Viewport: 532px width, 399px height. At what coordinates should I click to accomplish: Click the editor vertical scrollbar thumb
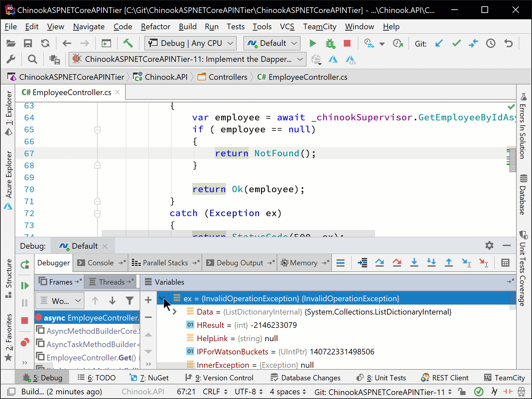coord(512,160)
